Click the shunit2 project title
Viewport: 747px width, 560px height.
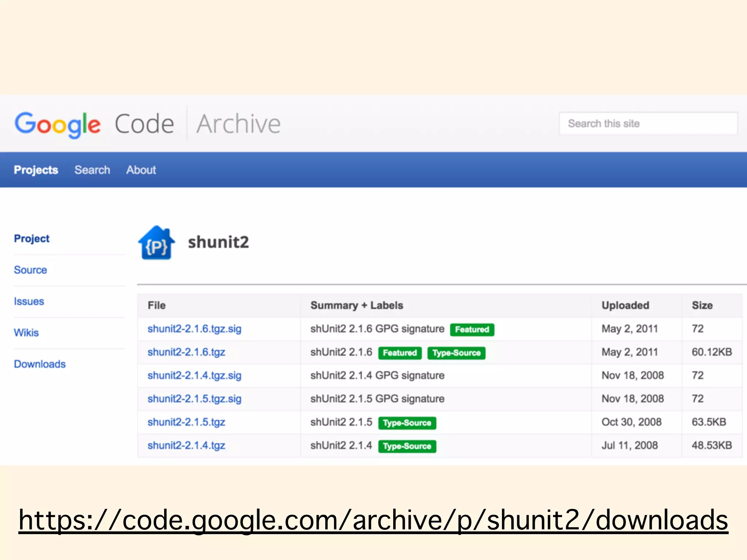[x=218, y=242]
